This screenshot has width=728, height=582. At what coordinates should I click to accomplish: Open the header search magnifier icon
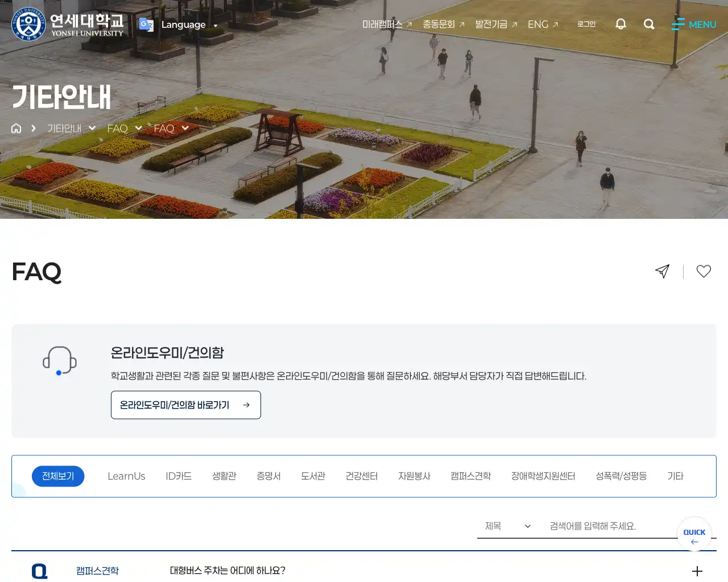649,24
